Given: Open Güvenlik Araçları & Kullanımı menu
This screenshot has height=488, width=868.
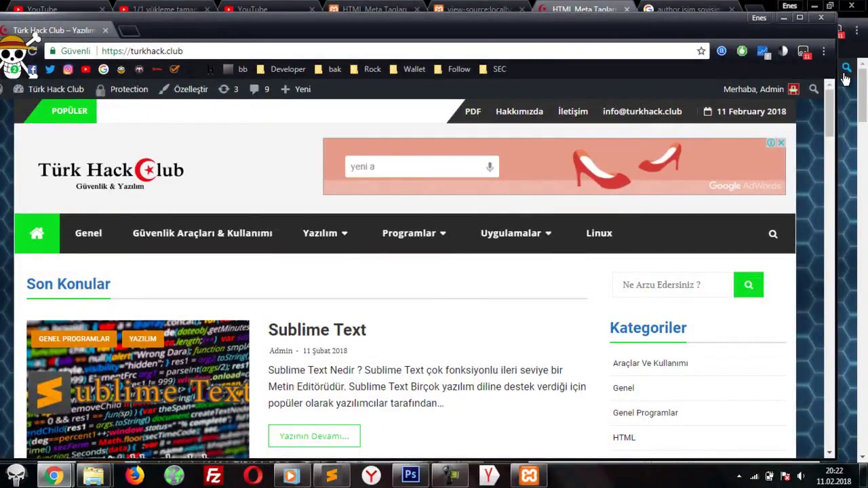Looking at the screenshot, I should (202, 233).
